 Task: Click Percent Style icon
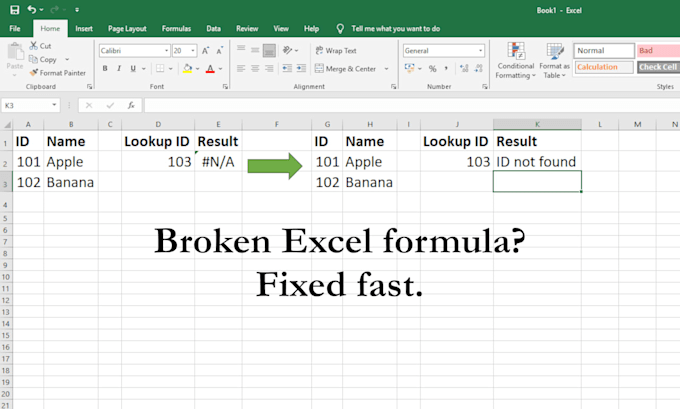pyautogui.click(x=432, y=69)
